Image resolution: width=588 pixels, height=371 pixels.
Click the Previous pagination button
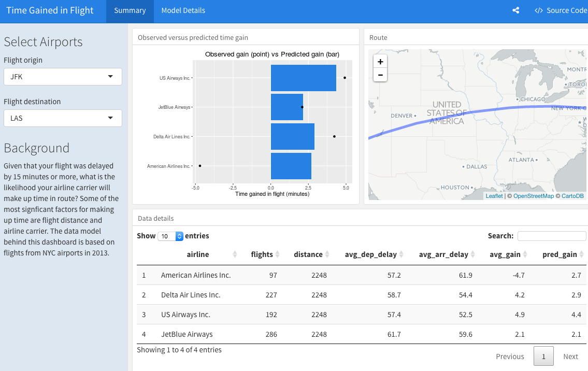tap(510, 356)
